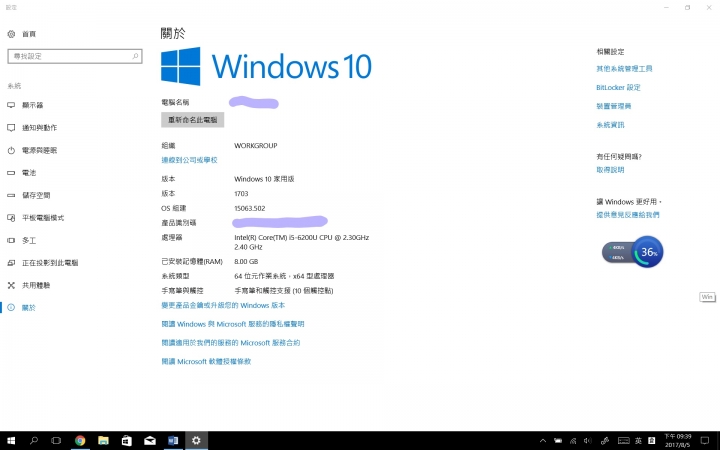Launch Google Chrome from taskbar
This screenshot has height=450, width=720.
tap(80, 441)
